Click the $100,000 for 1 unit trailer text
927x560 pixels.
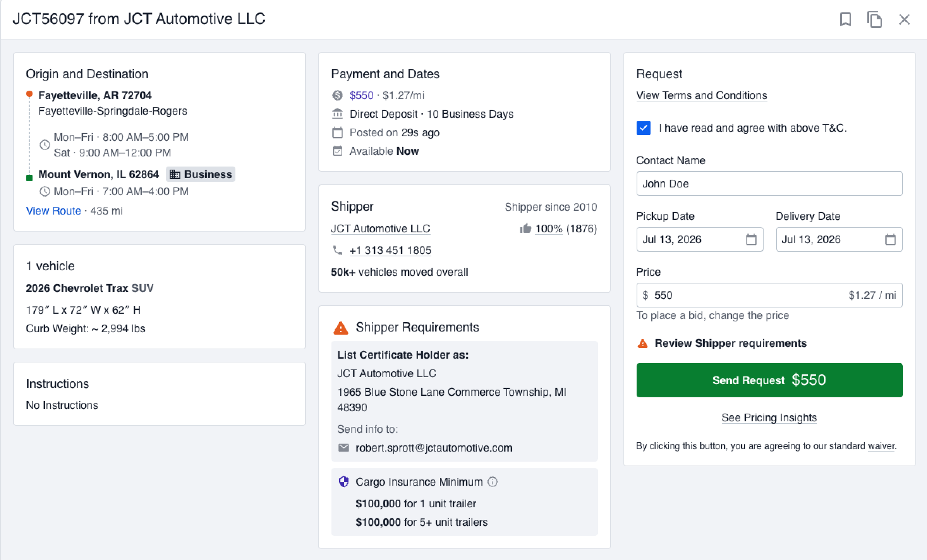pyautogui.click(x=416, y=503)
